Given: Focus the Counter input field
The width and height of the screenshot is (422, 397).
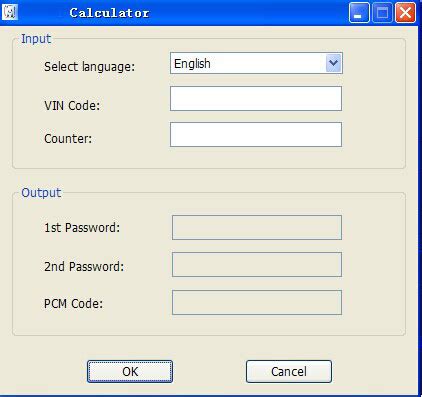Looking at the screenshot, I should click(x=256, y=134).
